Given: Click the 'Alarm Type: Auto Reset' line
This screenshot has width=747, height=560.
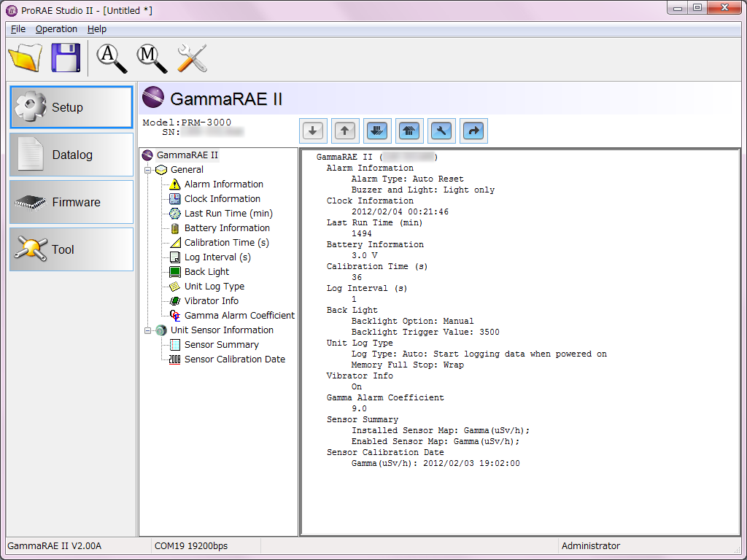Looking at the screenshot, I should tap(407, 179).
